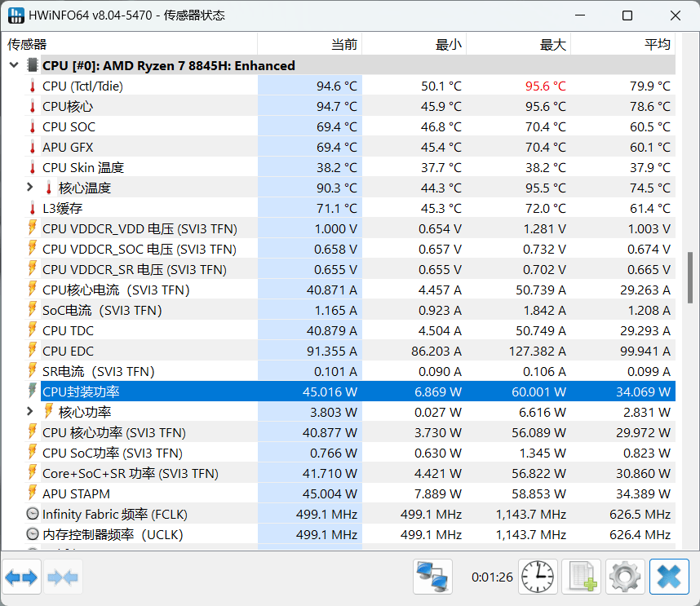The height and width of the screenshot is (606, 700).
Task: Click the collapse-layout inward arrows button
Action: [x=63, y=577]
